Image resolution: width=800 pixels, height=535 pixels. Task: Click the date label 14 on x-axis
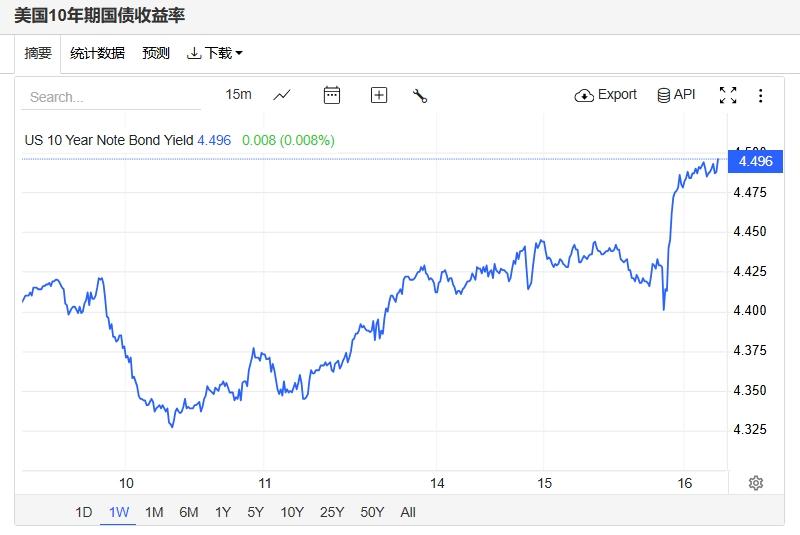[437, 483]
